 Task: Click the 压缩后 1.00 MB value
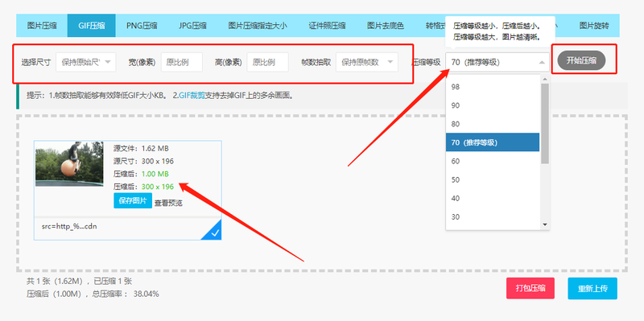[x=155, y=174]
